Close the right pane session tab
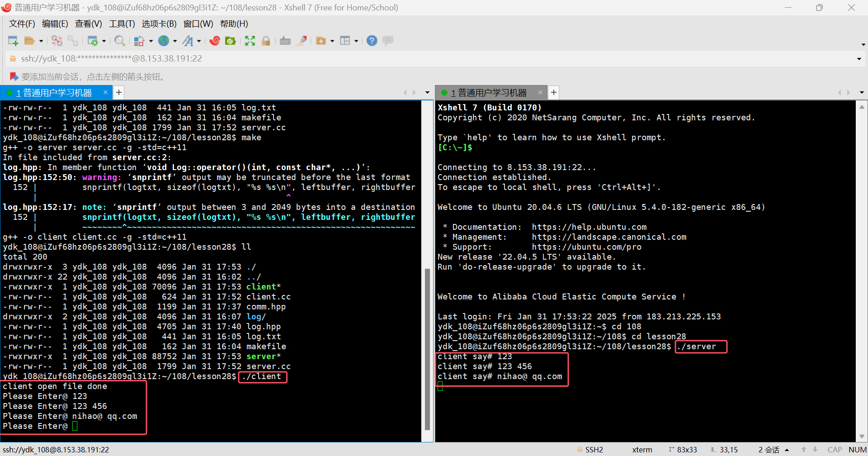868x456 pixels. tap(540, 92)
